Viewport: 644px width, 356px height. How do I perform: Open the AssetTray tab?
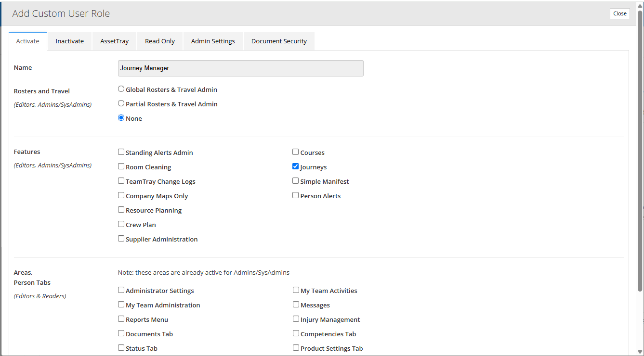coord(114,41)
